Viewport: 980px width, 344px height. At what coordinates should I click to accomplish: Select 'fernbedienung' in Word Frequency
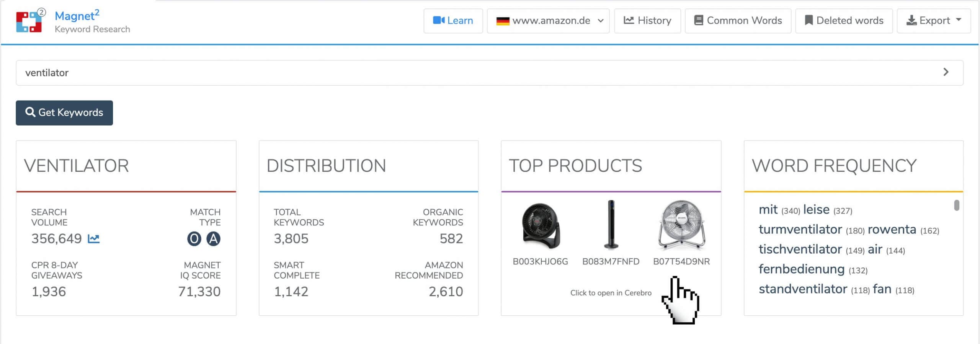pos(801,269)
